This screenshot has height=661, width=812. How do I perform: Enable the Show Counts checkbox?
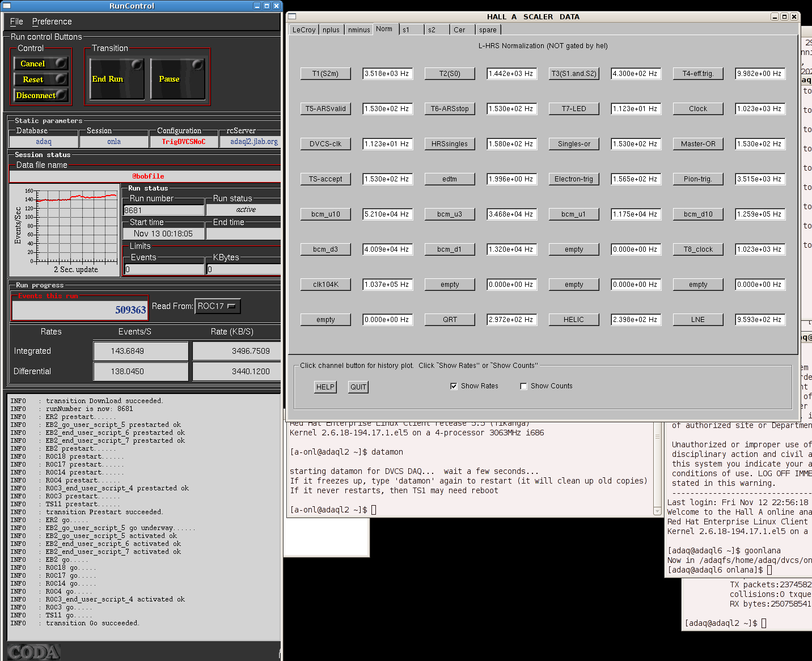point(523,386)
